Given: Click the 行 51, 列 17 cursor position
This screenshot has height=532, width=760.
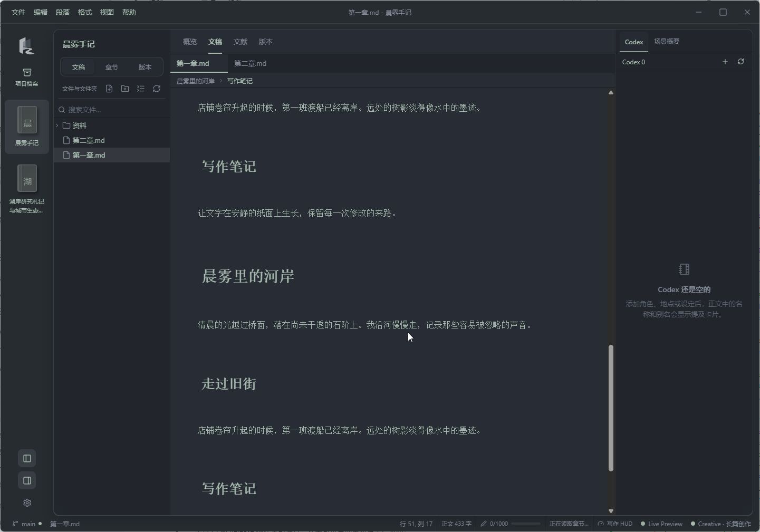Looking at the screenshot, I should pyautogui.click(x=416, y=524).
